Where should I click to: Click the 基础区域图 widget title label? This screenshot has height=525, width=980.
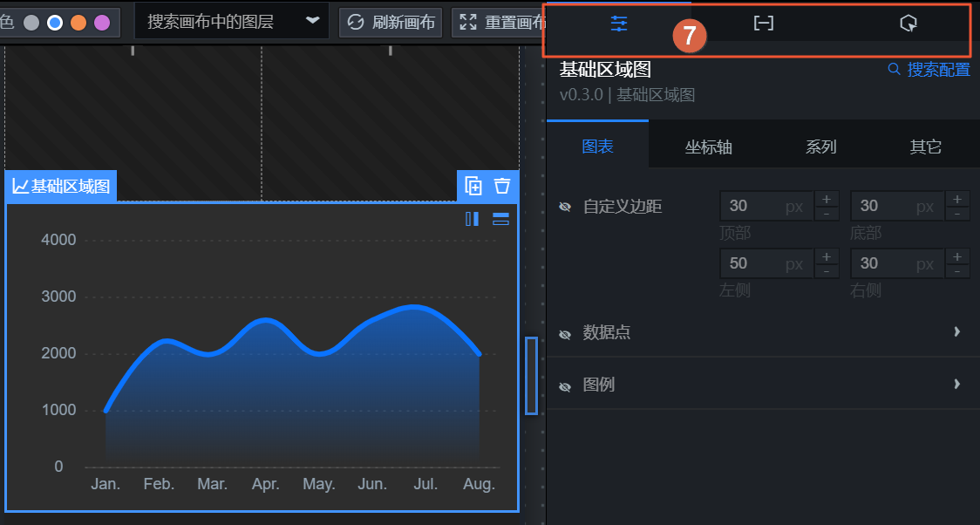(61, 187)
